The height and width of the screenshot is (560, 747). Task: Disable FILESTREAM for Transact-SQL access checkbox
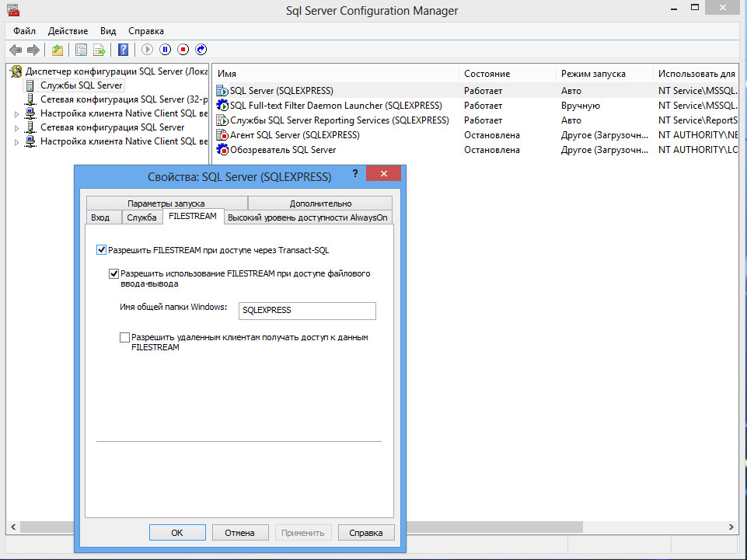(x=101, y=250)
